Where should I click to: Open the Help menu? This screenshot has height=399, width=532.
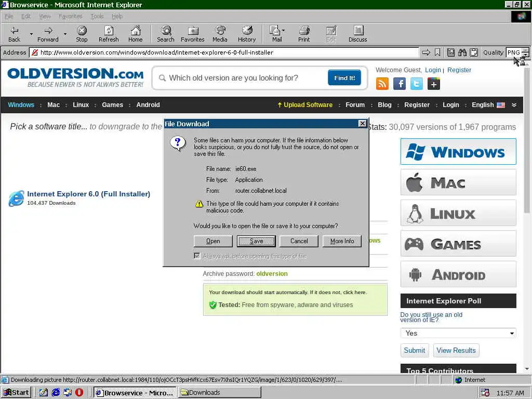pos(117,16)
